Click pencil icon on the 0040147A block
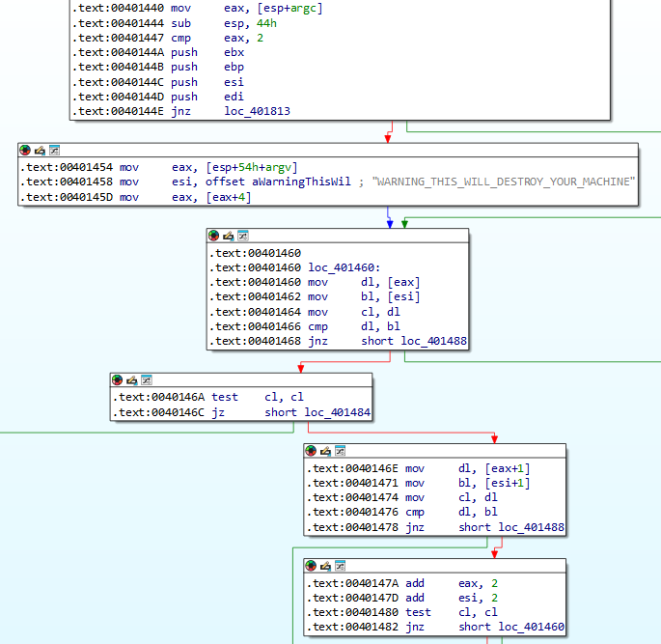 click(x=326, y=565)
